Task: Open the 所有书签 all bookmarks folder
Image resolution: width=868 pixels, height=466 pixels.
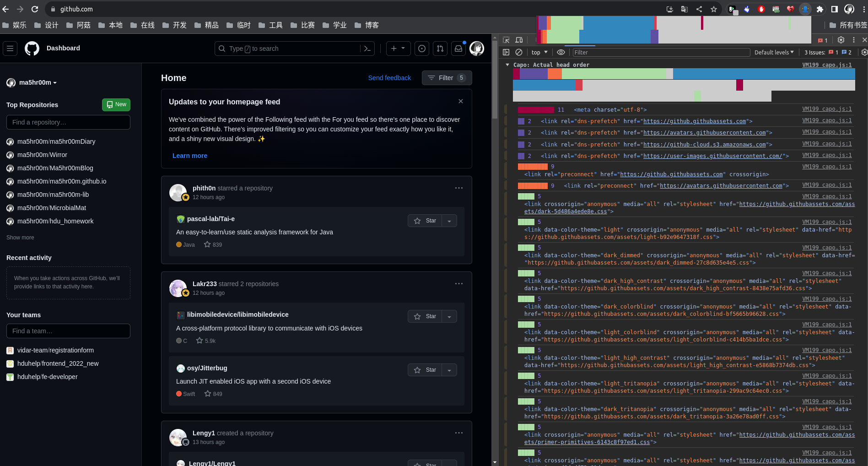Action: tap(848, 25)
